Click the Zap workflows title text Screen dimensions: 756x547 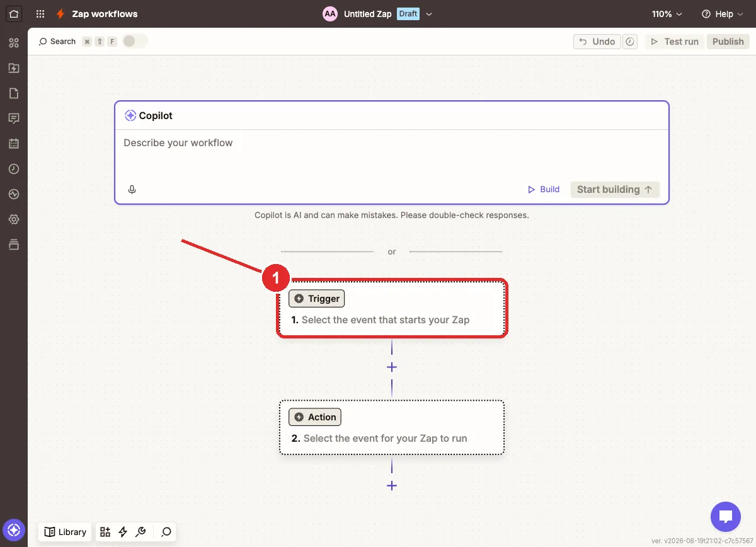click(x=105, y=14)
